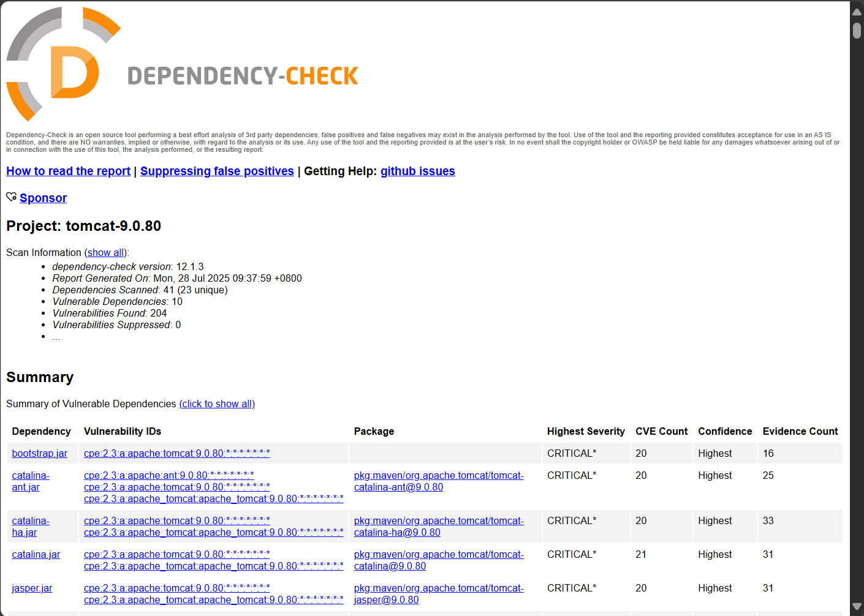Sort table by Evidence Count header
The image size is (864, 616).
click(800, 431)
